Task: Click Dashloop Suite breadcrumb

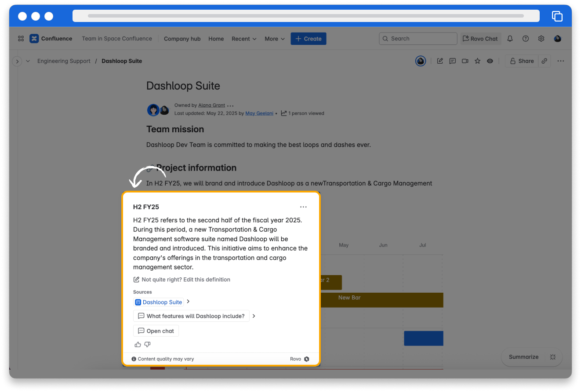Action: tap(122, 61)
